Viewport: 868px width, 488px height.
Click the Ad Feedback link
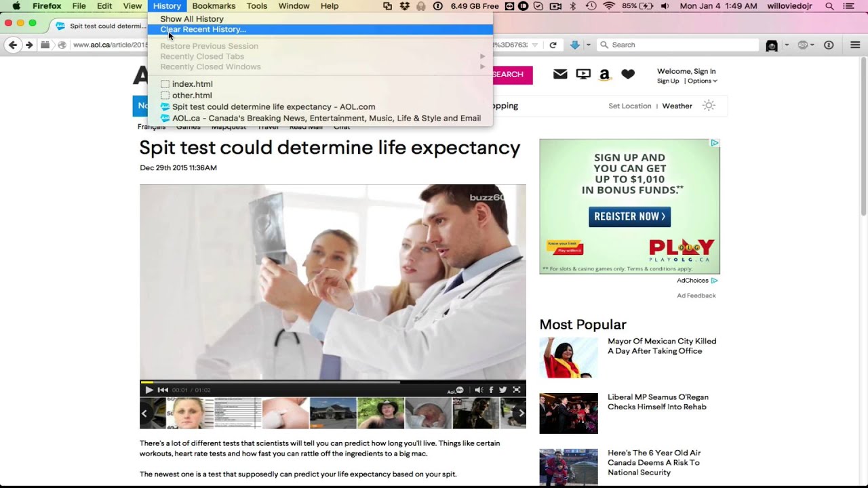[x=696, y=296]
